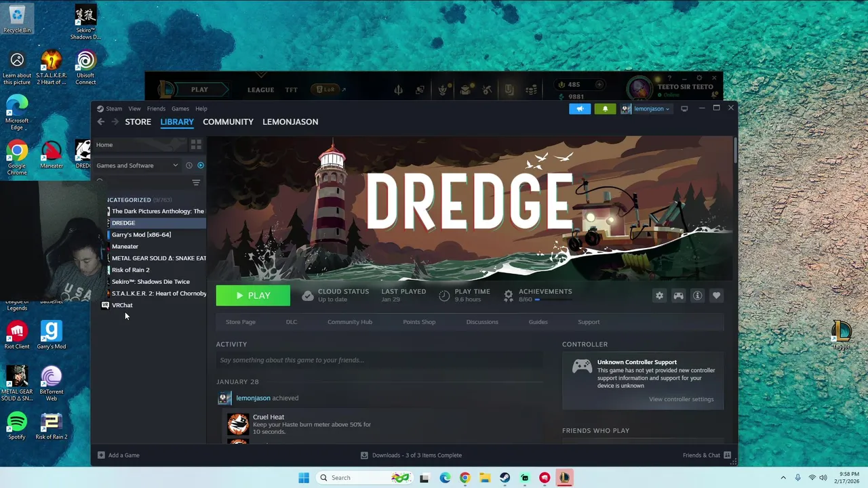Open the DREDGE Community Hub link
This screenshot has height=488, width=868.
350,322
